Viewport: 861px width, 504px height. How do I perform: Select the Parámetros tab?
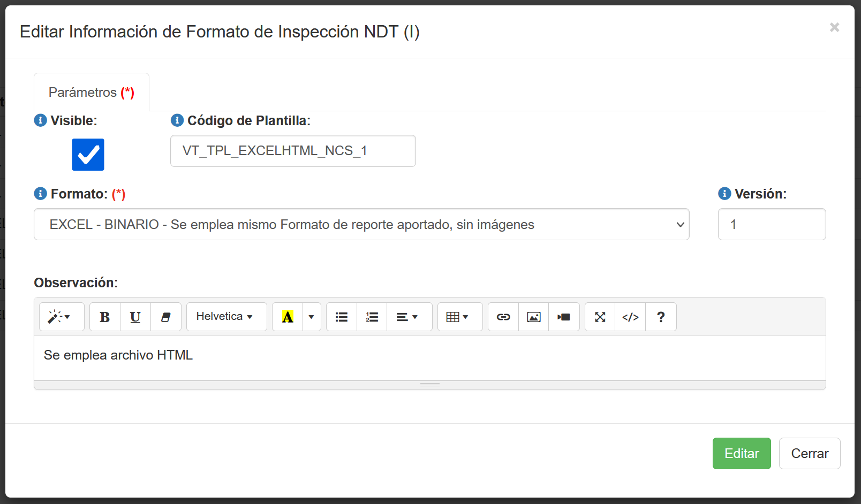coord(92,93)
